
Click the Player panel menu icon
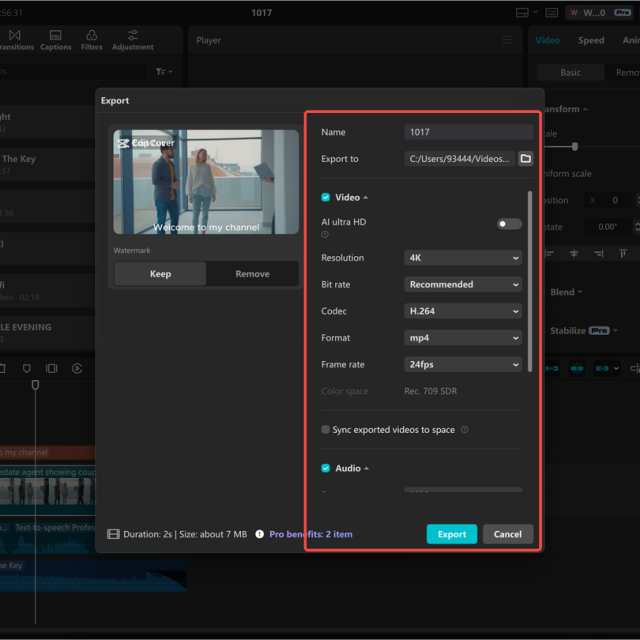pos(506,40)
